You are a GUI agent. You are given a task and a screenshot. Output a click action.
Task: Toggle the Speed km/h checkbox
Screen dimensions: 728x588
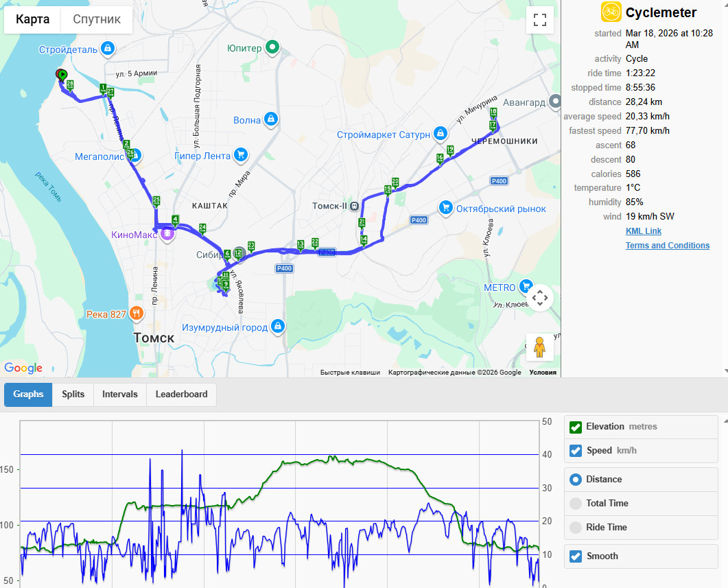575,451
